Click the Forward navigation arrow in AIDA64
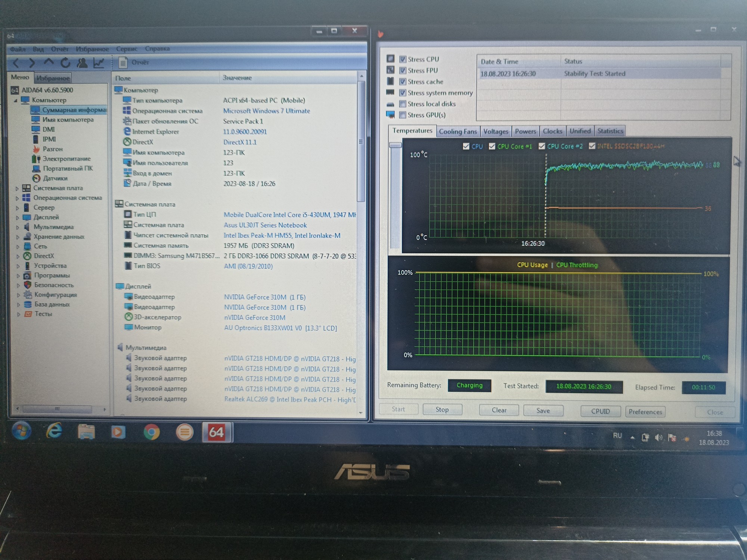 click(x=32, y=63)
